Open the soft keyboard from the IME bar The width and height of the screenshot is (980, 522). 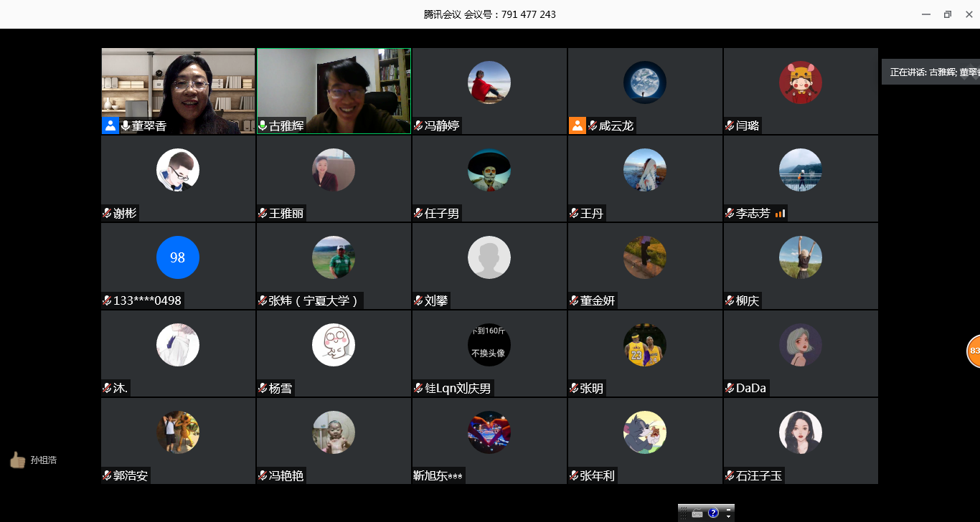point(697,513)
